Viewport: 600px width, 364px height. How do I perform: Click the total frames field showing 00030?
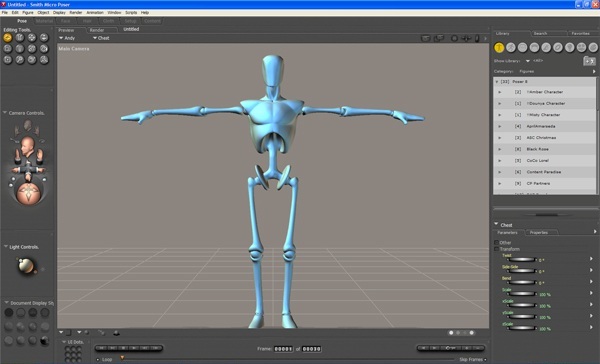312,349
